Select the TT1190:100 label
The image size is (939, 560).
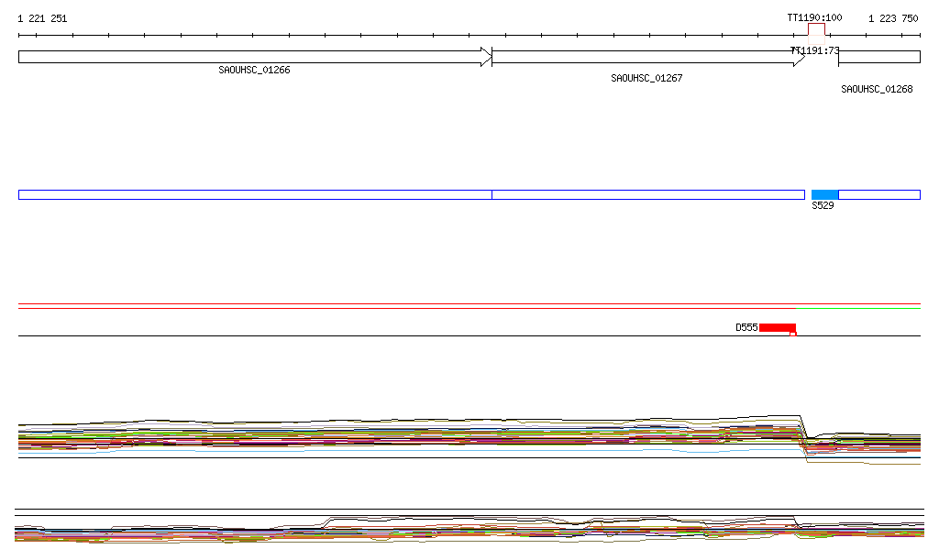tap(814, 18)
